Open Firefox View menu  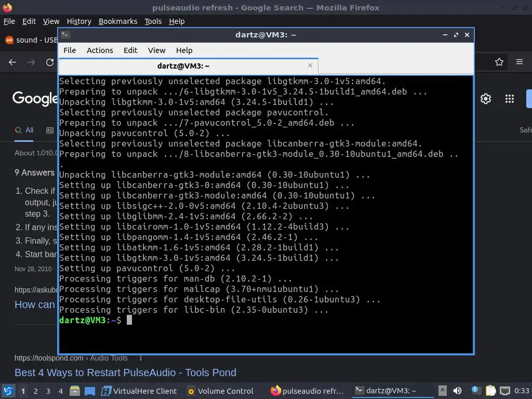pos(51,21)
